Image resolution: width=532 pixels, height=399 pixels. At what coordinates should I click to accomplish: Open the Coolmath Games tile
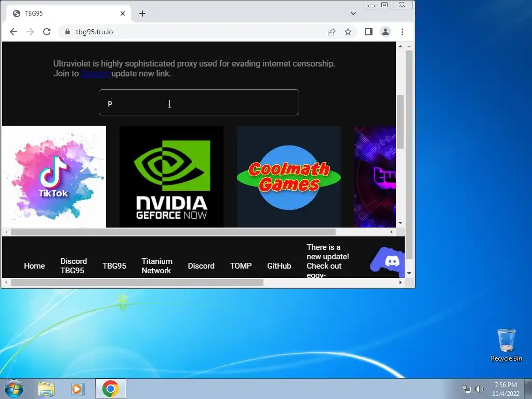coord(289,177)
